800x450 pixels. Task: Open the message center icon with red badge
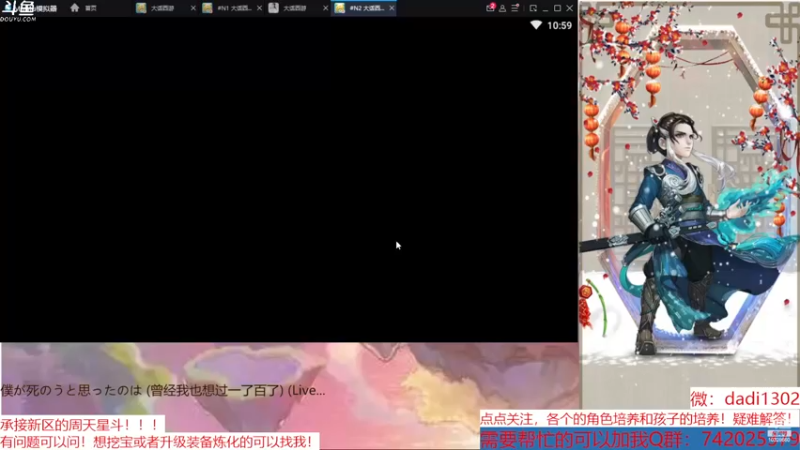(490, 8)
